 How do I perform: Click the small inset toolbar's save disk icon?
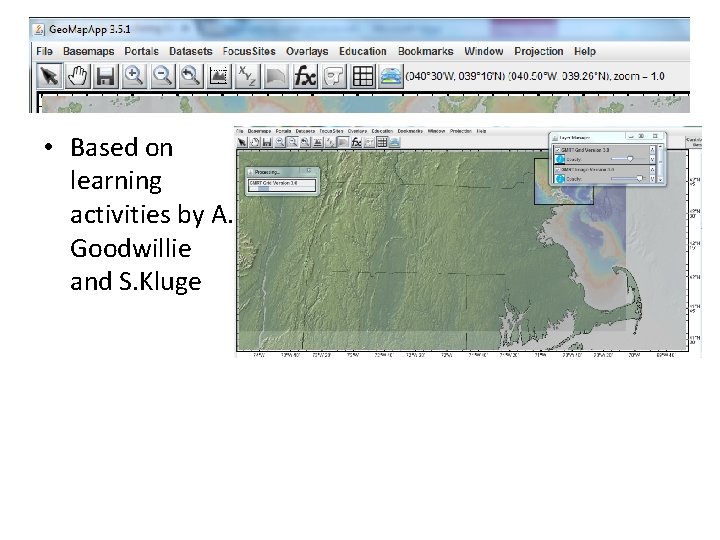click(x=267, y=142)
